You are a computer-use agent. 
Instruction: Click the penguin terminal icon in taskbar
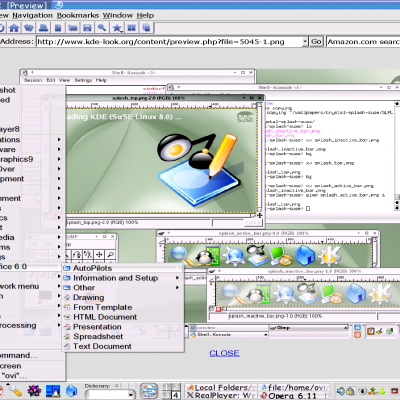pos(53,390)
